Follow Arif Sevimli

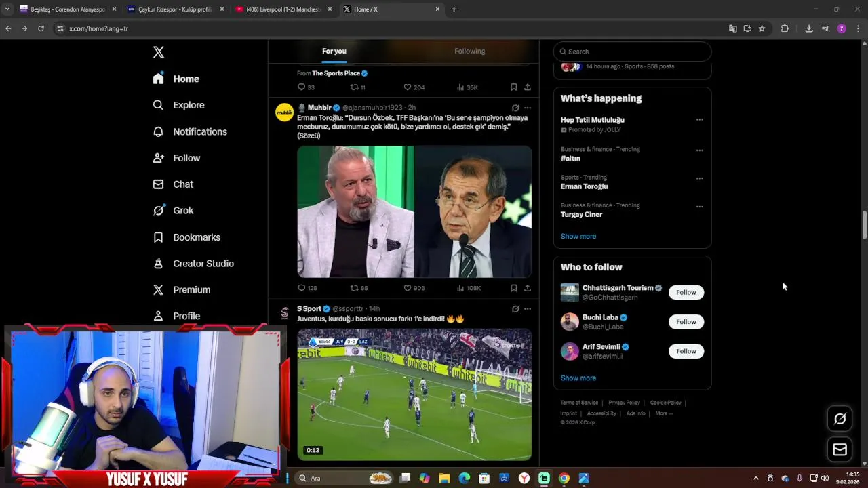pyautogui.click(x=686, y=351)
